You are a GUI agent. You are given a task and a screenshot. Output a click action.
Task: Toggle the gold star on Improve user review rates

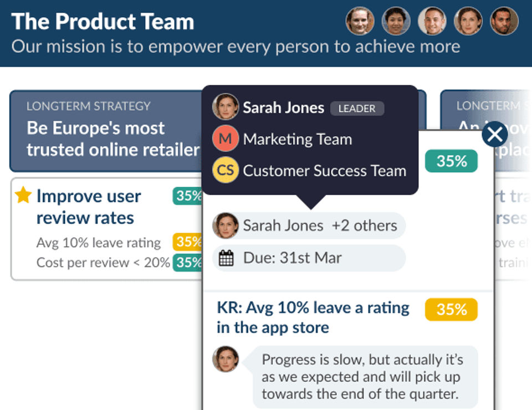[23, 196]
